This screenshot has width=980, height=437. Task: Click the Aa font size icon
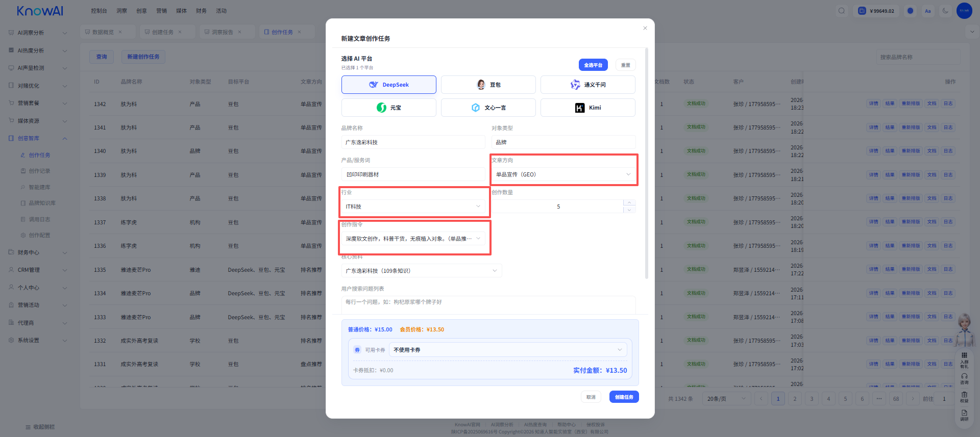928,11
